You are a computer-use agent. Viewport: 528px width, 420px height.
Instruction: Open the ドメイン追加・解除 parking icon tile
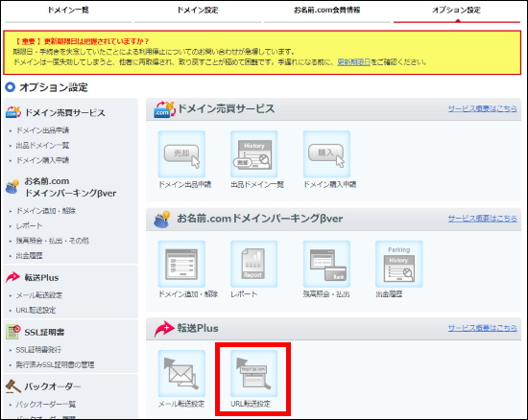coord(181,264)
